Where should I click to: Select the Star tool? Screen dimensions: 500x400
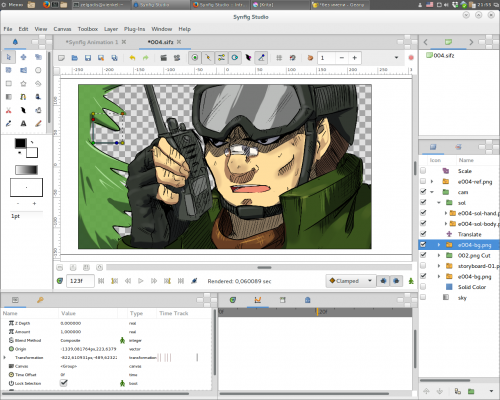click(x=23, y=84)
